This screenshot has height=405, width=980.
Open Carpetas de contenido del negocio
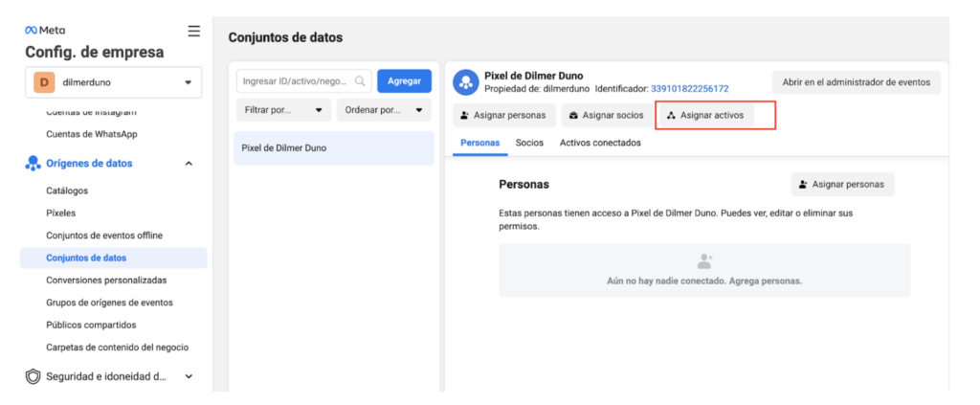coord(118,348)
